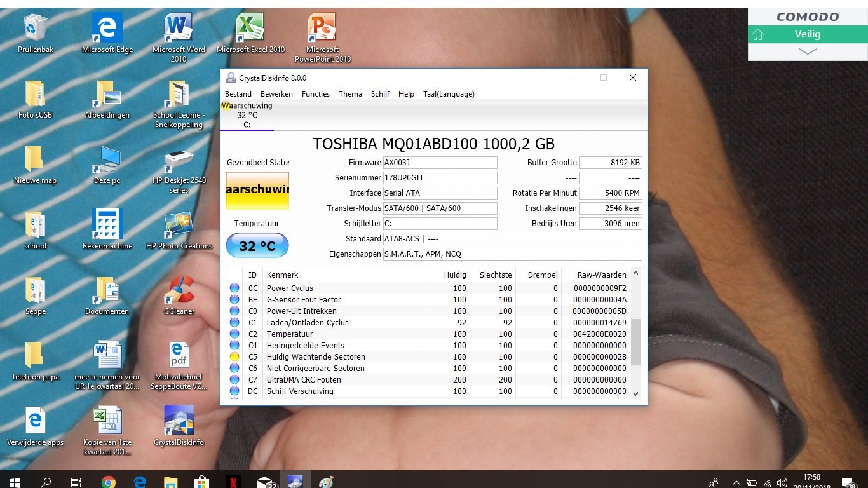Click the yellow C5 Huidig Wachtende Sectoren status indicator

coord(234,357)
